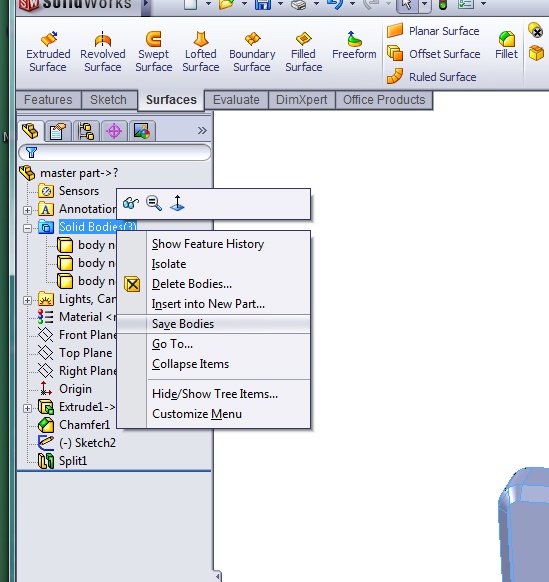
Task: Click the Save icon in top toolbar
Action: (263, 4)
